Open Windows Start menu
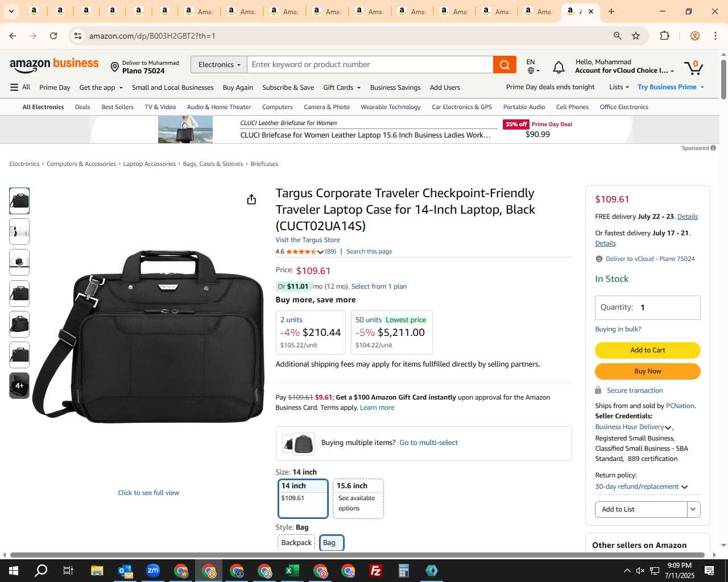The width and height of the screenshot is (728, 582). click(x=14, y=571)
